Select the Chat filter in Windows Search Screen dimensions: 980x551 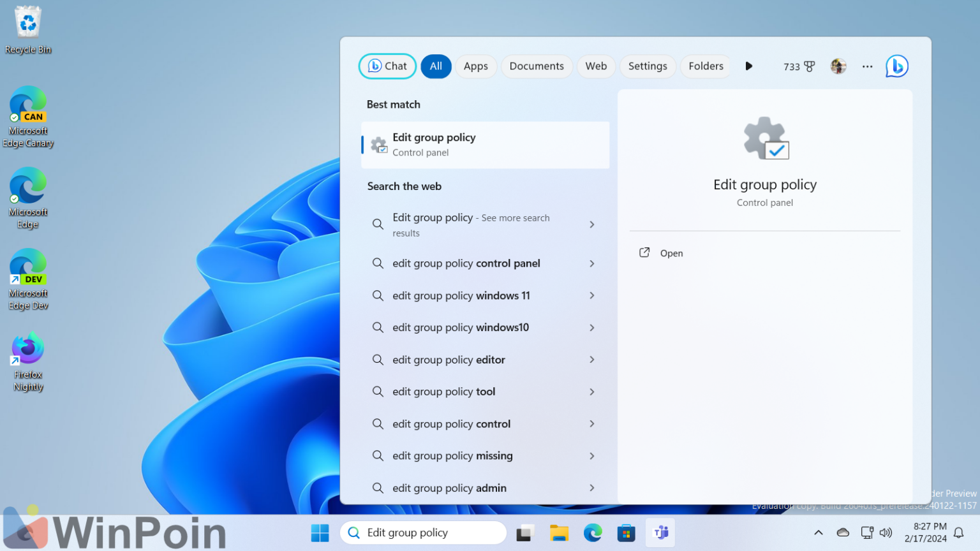point(387,66)
